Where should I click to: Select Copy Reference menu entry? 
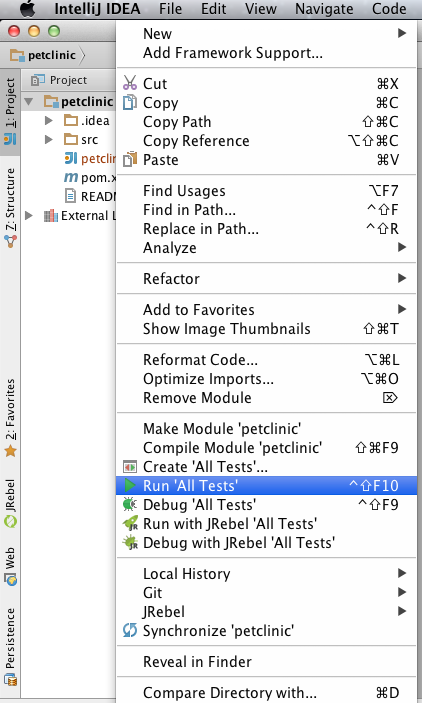266,141
